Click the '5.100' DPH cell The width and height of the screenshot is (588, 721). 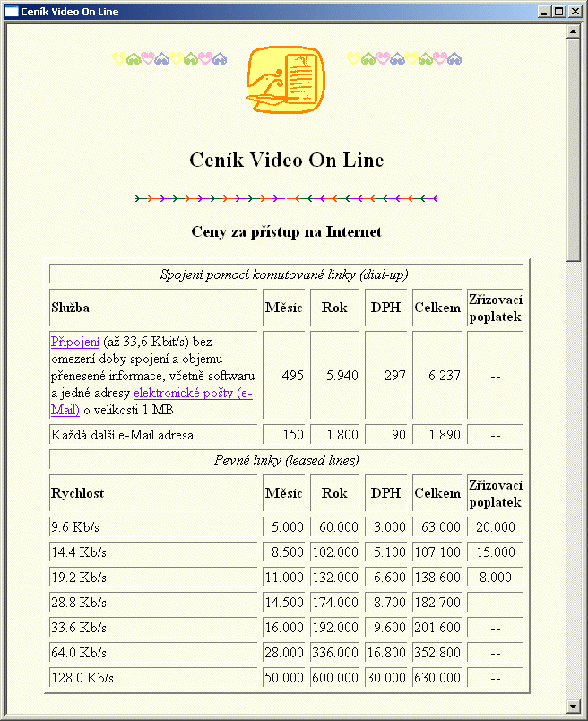(386, 552)
